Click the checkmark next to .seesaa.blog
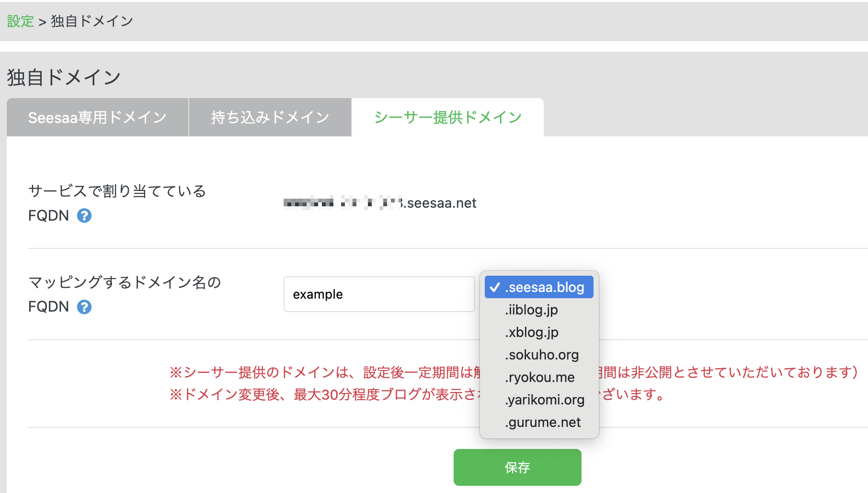Viewport: 868px width, 493px height. coord(494,287)
